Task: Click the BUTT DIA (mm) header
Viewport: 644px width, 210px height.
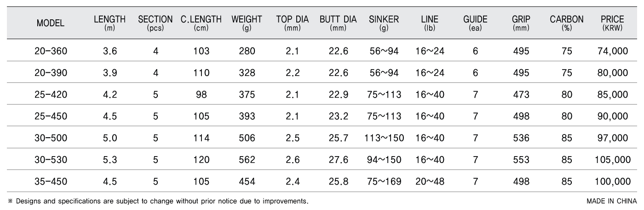Action: pyautogui.click(x=338, y=23)
